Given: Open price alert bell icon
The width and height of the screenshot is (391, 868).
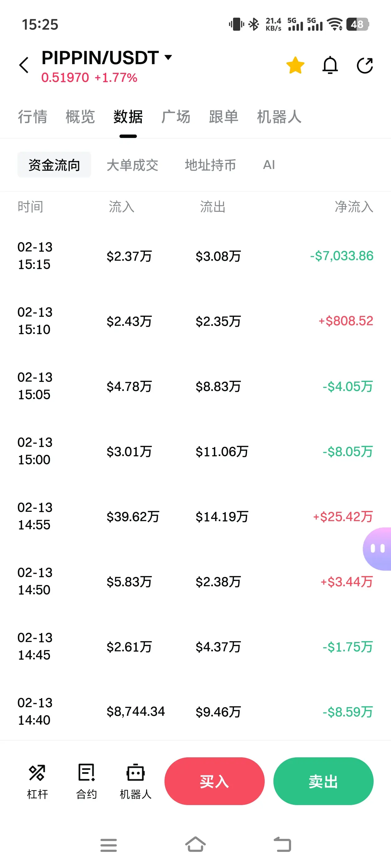Looking at the screenshot, I should click(x=330, y=65).
